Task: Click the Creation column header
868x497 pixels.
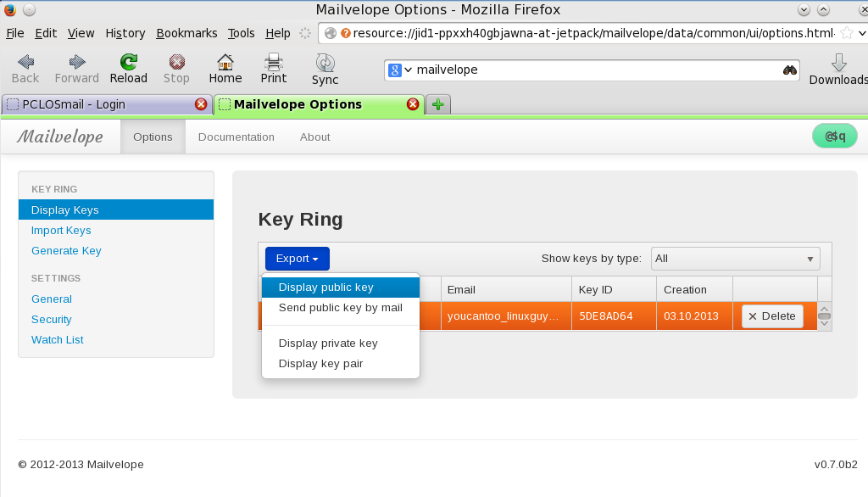Action: 695,290
